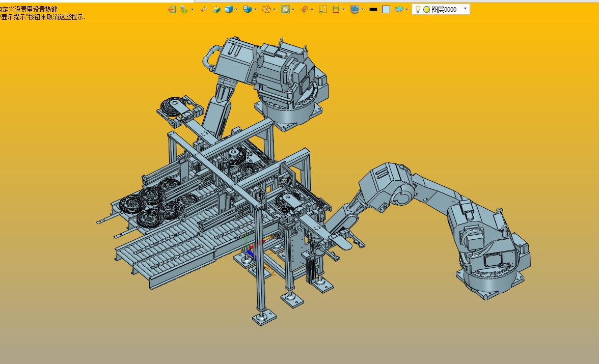Click the red crosshair target icon
Screen dimensions: 599x364
(305, 10)
